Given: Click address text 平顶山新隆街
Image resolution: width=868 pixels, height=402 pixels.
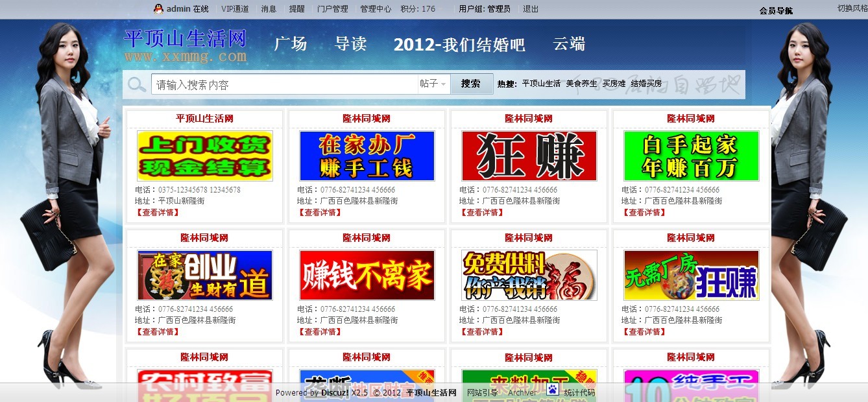Looking at the screenshot, I should 182,201.
